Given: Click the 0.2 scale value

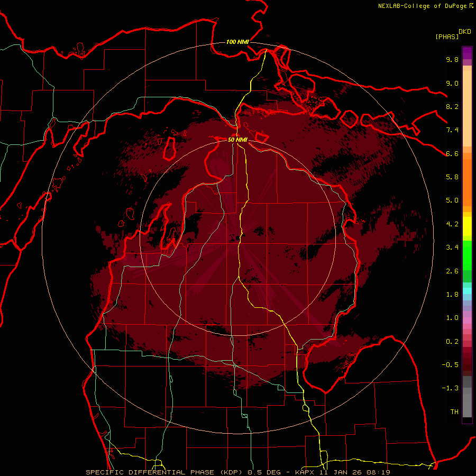Looking at the screenshot, I should 452,342.
